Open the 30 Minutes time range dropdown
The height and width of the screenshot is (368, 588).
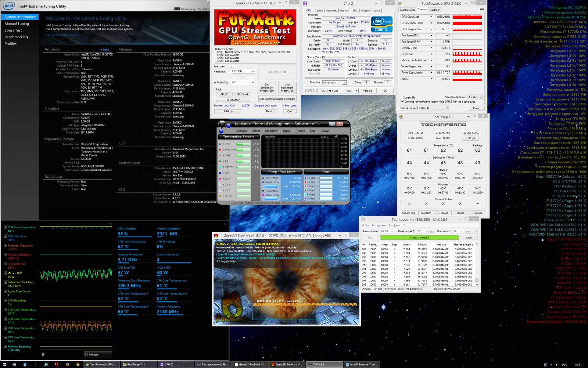pyautogui.click(x=98, y=354)
